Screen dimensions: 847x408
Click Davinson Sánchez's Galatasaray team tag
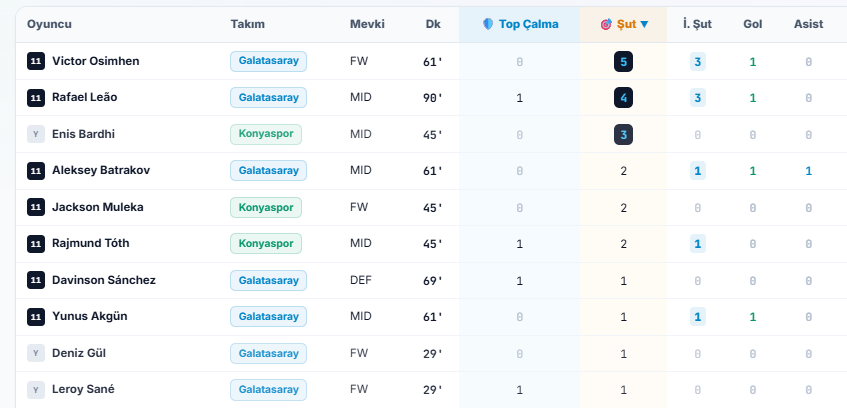pos(268,280)
